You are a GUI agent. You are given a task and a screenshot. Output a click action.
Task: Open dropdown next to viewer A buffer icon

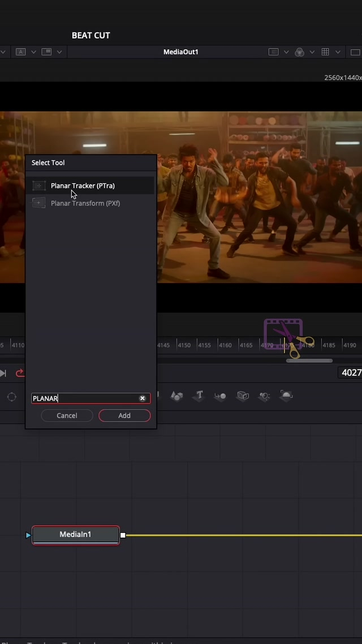[x=33, y=52]
